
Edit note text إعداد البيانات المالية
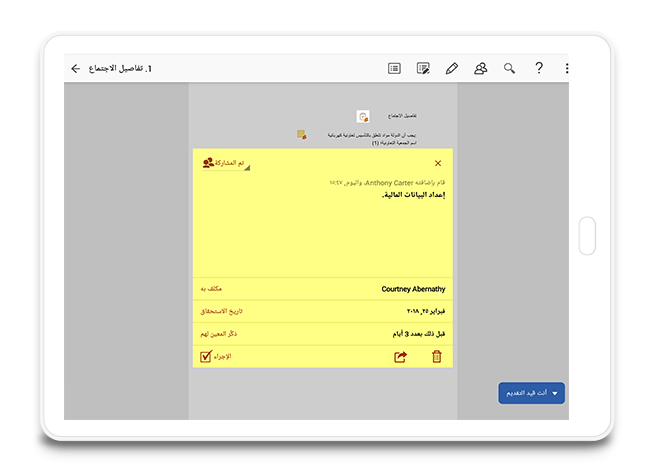click(413, 195)
